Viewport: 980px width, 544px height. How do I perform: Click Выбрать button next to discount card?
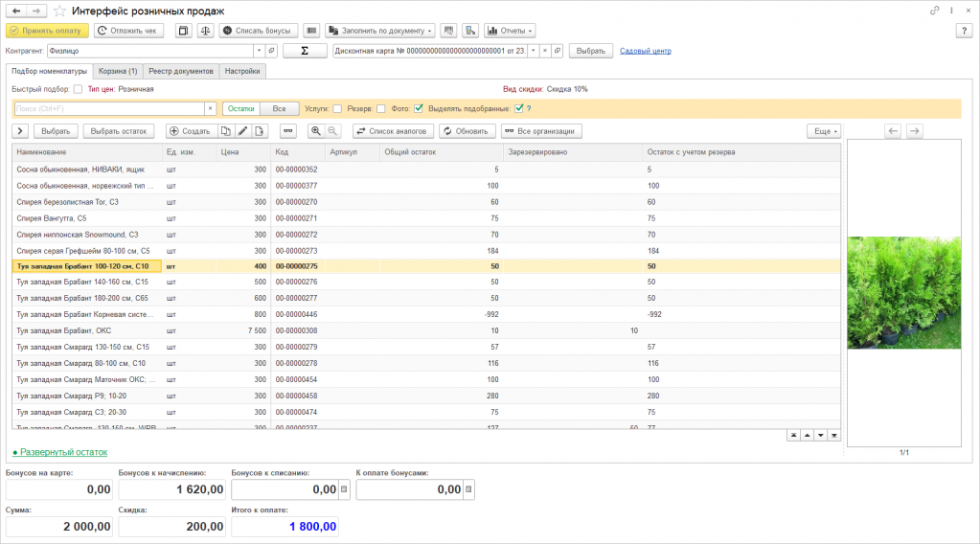[x=591, y=51]
